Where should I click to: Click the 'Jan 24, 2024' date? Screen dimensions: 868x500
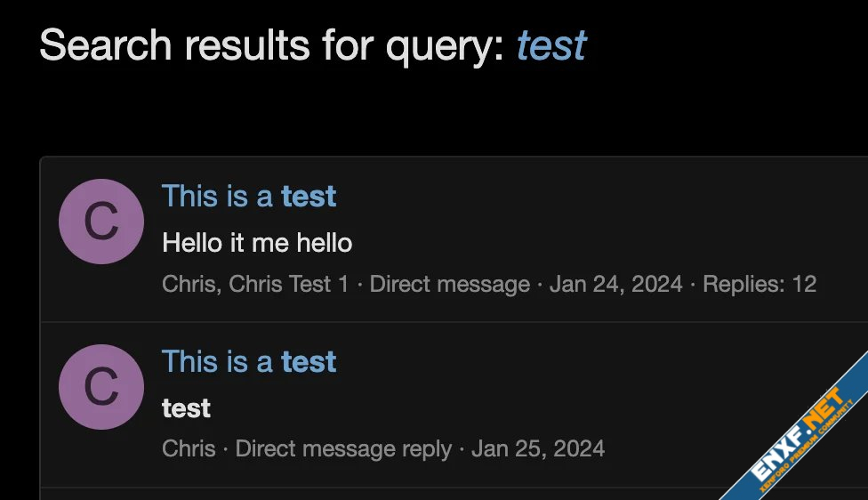pos(616,285)
